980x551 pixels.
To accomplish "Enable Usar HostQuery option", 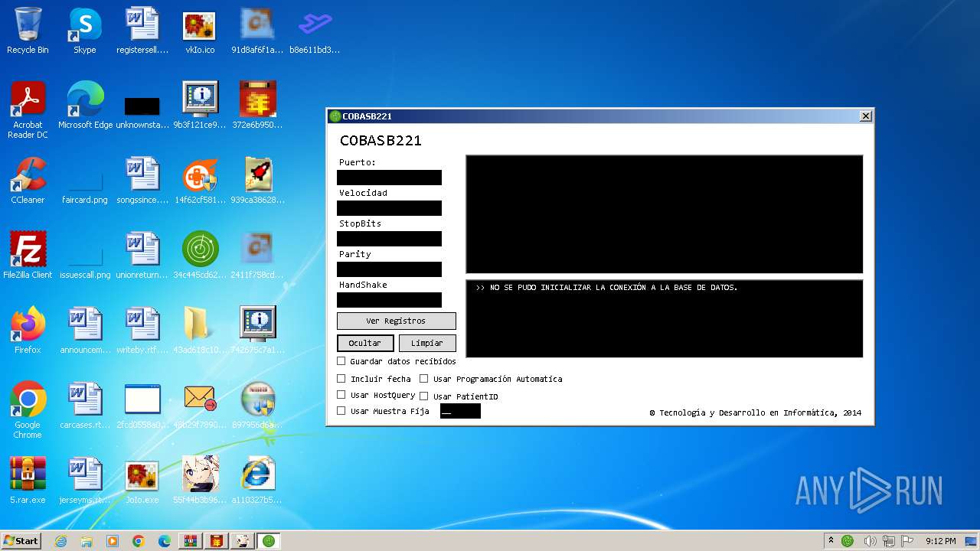I will 341,394.
